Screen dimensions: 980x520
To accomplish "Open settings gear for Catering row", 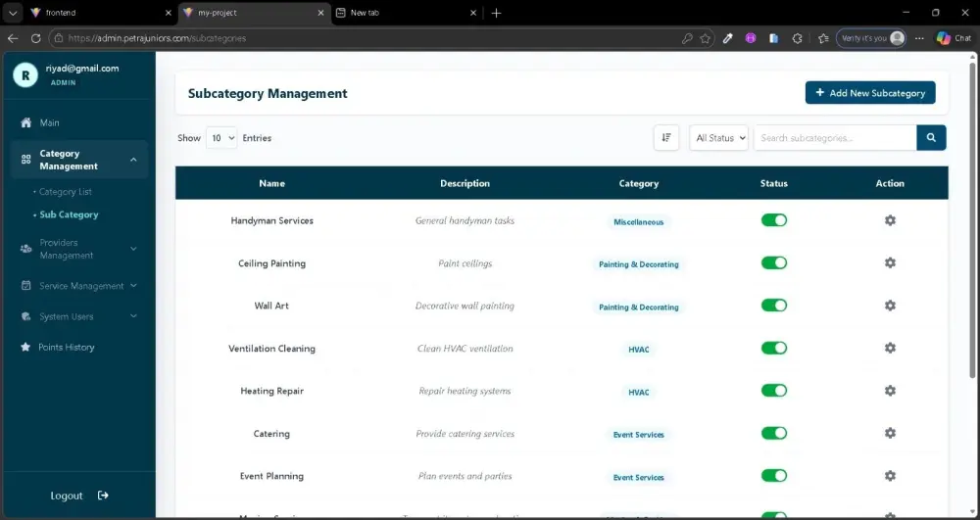I will (890, 433).
